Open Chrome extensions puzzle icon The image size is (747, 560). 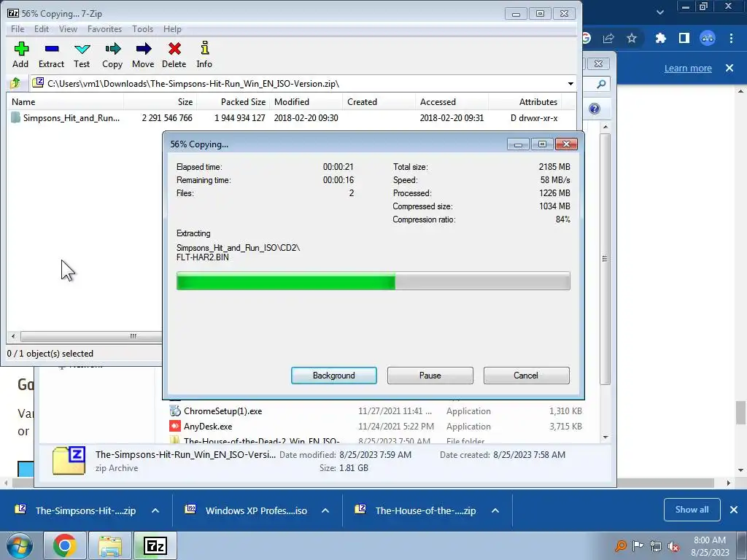[660, 38]
